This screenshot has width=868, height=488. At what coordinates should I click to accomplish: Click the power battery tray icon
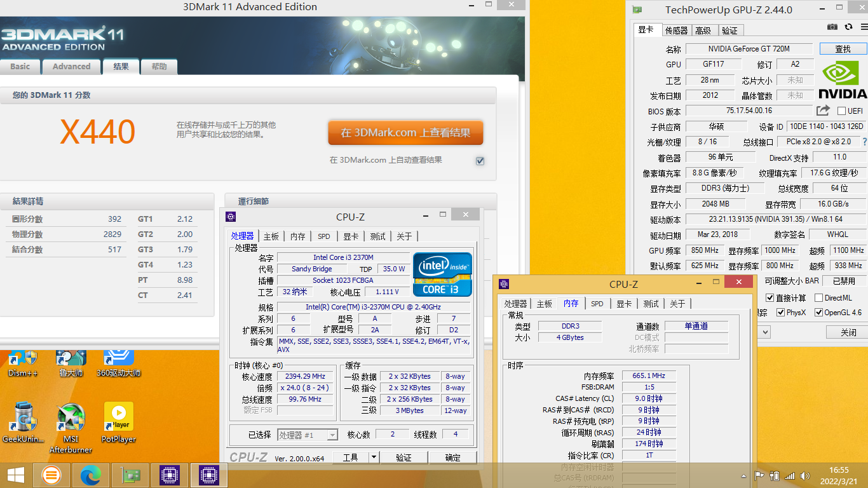click(775, 475)
